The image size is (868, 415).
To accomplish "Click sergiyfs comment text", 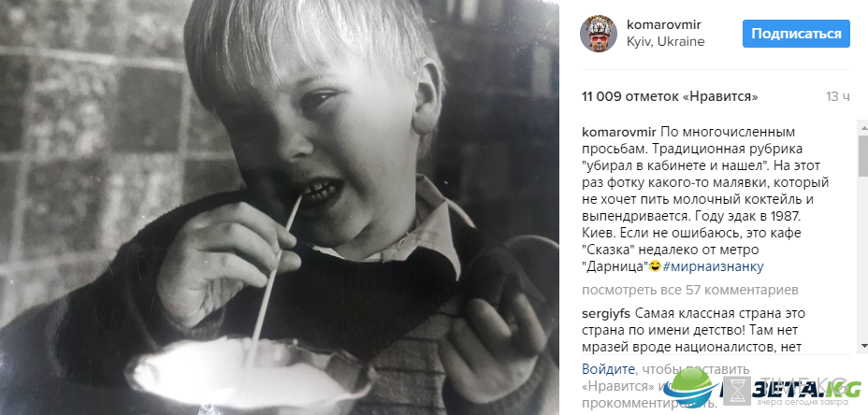I will 716,331.
